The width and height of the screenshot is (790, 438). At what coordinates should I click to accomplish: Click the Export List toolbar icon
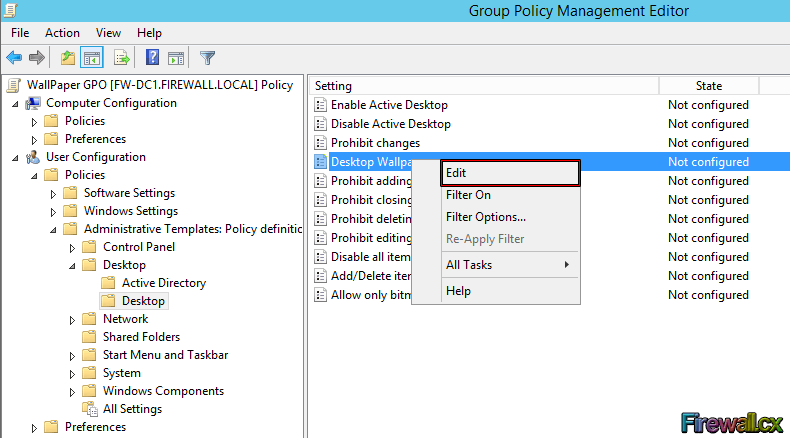[122, 58]
